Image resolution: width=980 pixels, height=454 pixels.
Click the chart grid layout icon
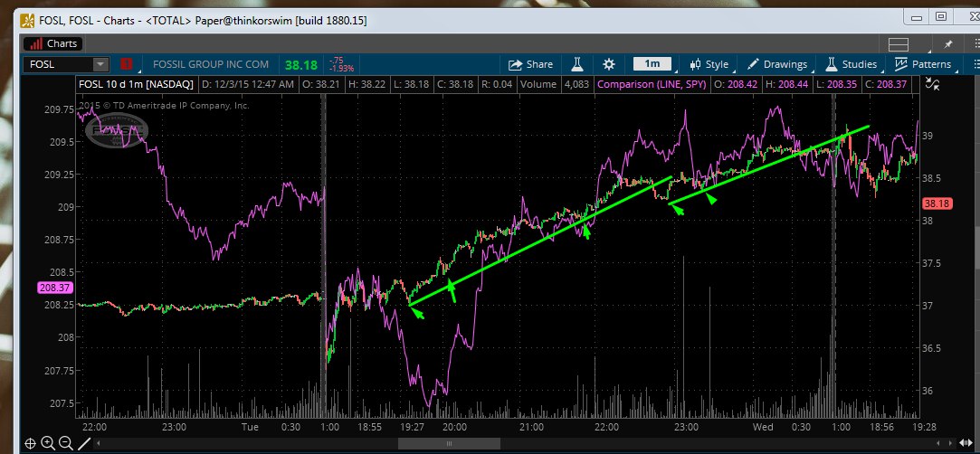tap(899, 44)
